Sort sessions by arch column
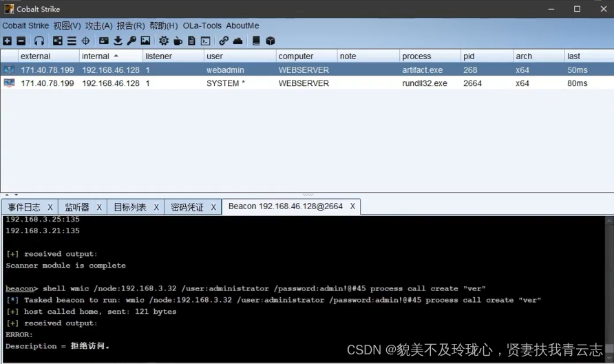Viewport: 614px width, 364px height. coord(539,56)
